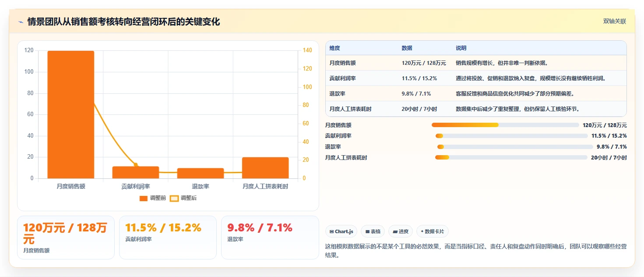Click the 通过将投放、促销和退款 description cell

pos(531,78)
